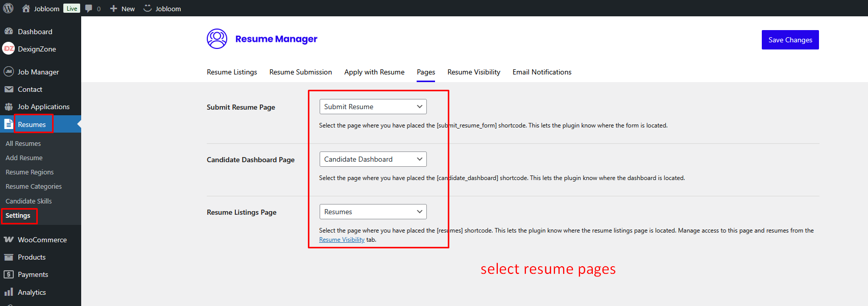Expand the Submit Resume page dropdown

point(373,107)
